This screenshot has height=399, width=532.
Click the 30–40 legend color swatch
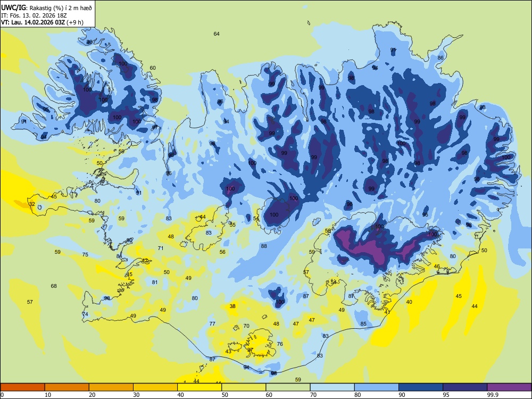tap(155, 387)
